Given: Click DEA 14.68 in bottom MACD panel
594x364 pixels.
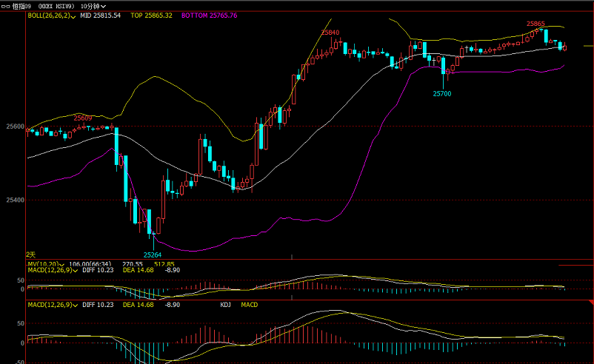Looking at the screenshot, I should (x=139, y=305).
